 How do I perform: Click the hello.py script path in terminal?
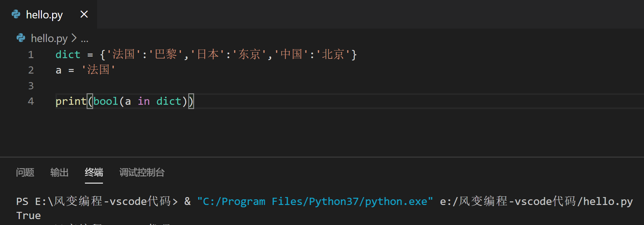(536, 201)
